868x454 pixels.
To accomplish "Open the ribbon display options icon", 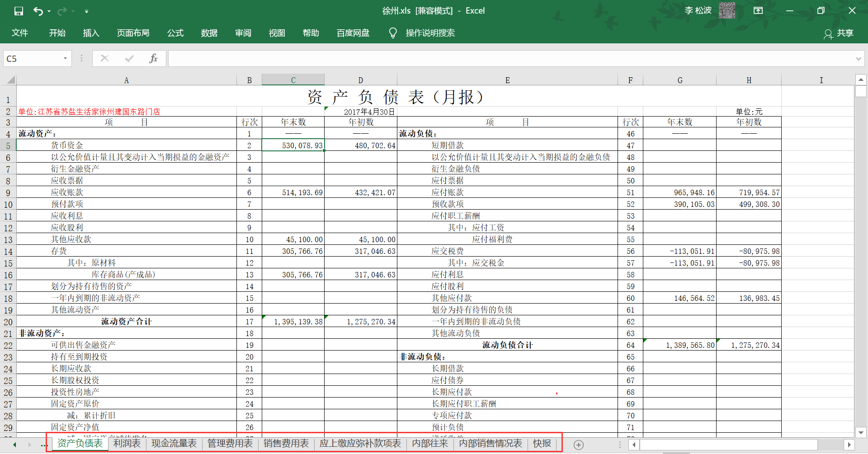I will (x=758, y=10).
